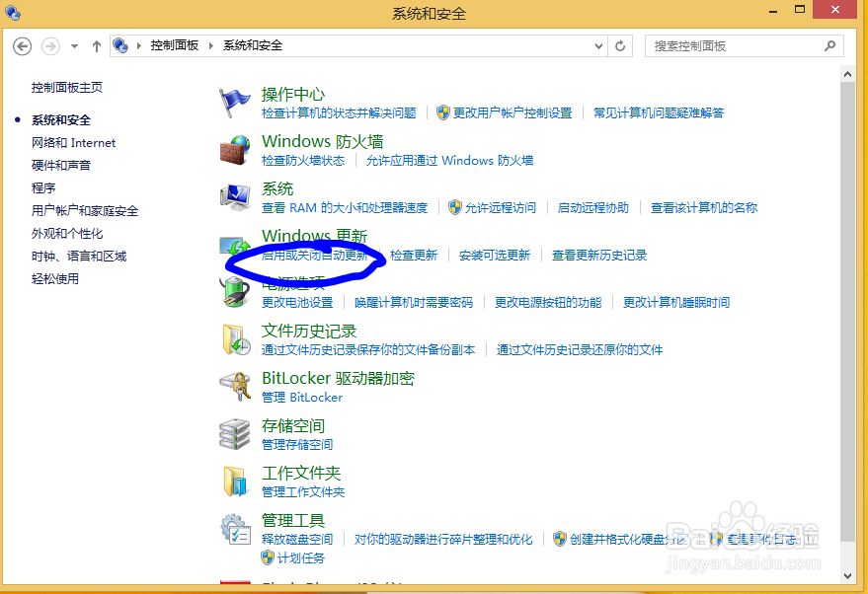Click 更改计算机睡眠时间
Image resolution: width=868 pixels, height=594 pixels.
click(x=675, y=303)
